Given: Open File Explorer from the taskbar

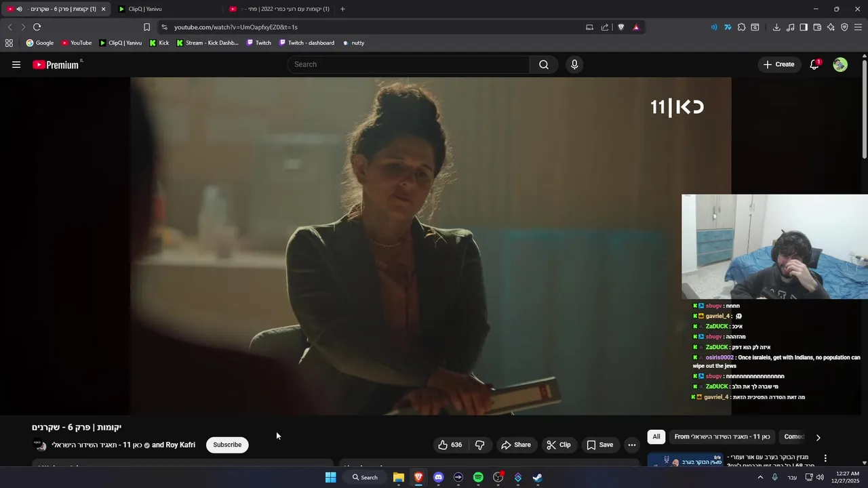Looking at the screenshot, I should [399, 477].
